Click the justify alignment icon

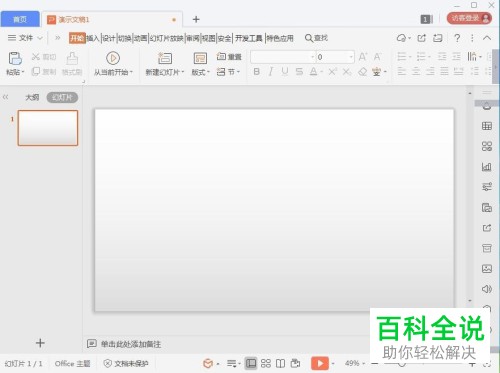(444, 71)
